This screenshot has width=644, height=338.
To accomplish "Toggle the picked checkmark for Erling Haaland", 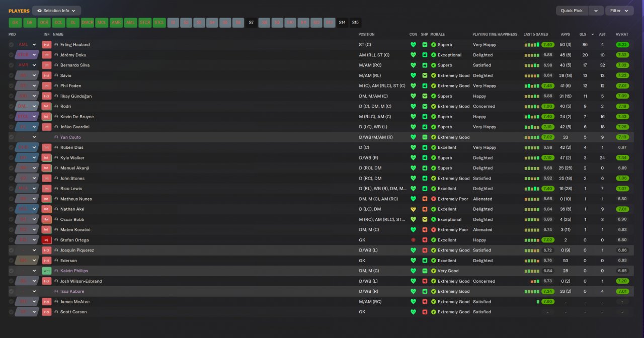I will [x=11, y=45].
